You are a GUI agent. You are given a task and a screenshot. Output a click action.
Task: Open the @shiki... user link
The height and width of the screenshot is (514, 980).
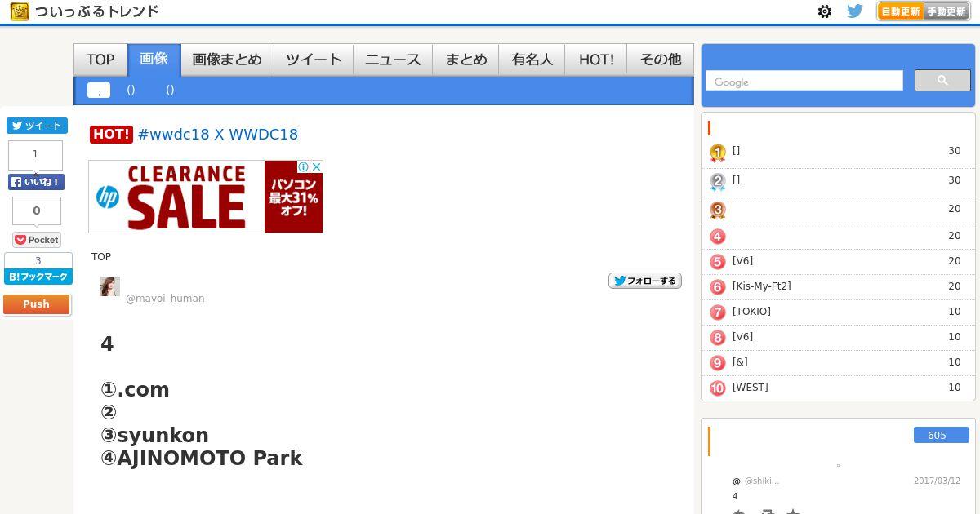point(762,481)
